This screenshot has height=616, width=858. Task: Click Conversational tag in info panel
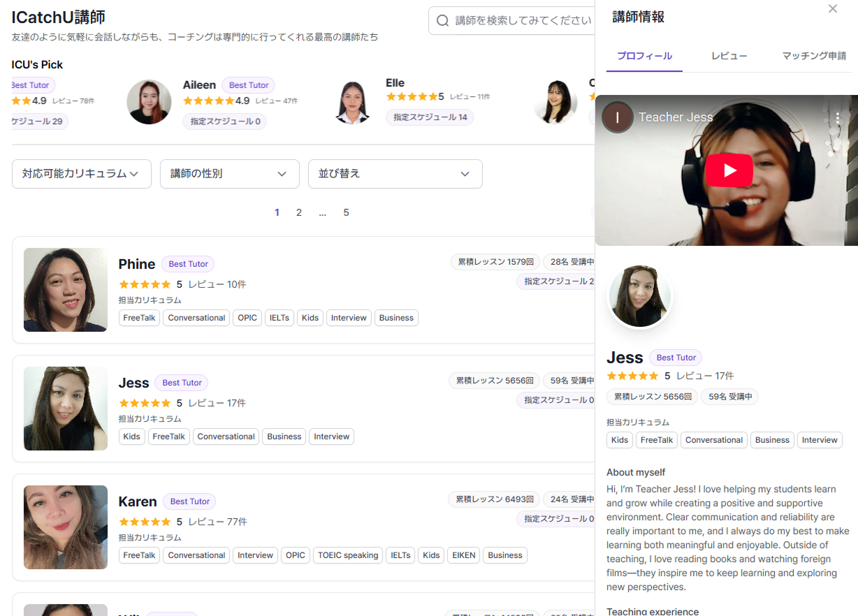[x=714, y=440]
